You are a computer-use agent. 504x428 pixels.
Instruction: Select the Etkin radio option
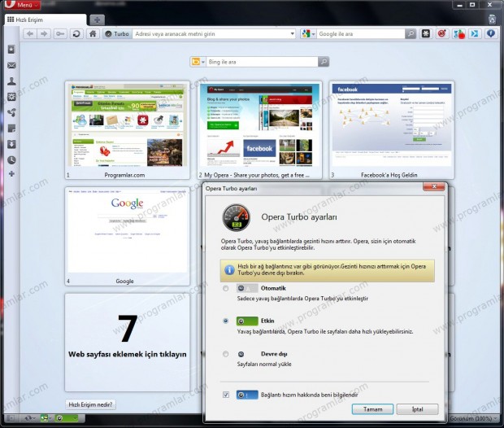click(x=226, y=321)
